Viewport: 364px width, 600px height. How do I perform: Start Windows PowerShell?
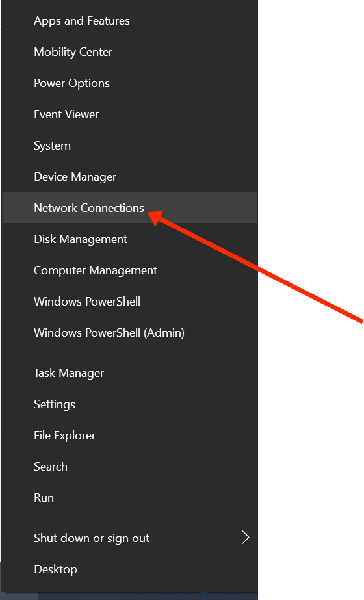click(130, 302)
